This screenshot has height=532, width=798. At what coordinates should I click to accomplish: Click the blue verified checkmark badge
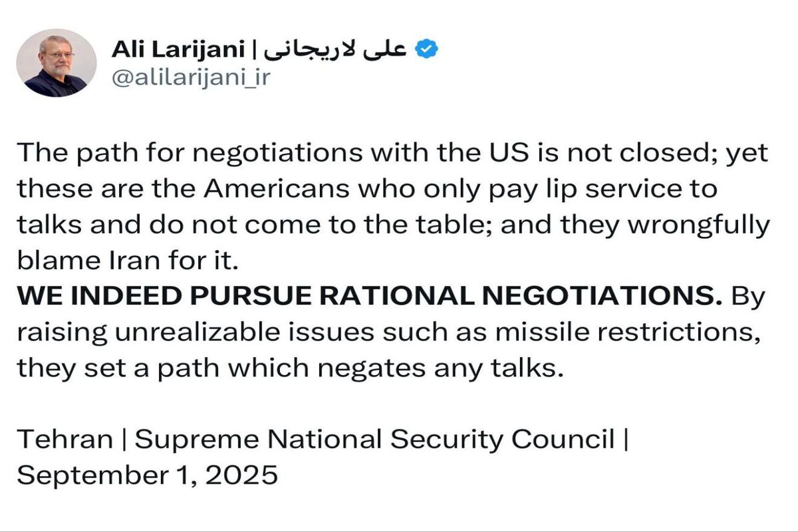(426, 49)
